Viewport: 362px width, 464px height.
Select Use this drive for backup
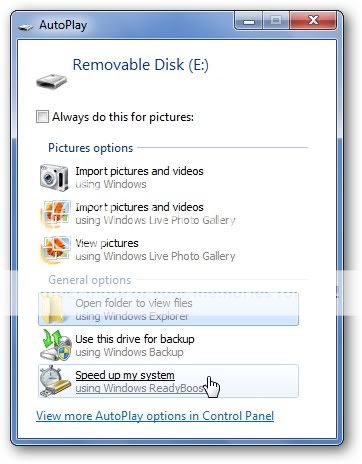click(x=169, y=345)
